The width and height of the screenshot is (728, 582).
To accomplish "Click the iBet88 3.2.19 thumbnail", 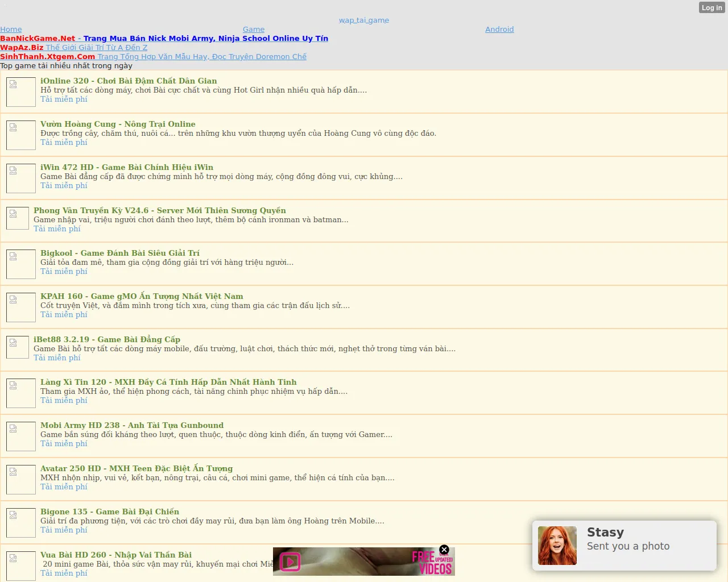I will (x=18, y=347).
